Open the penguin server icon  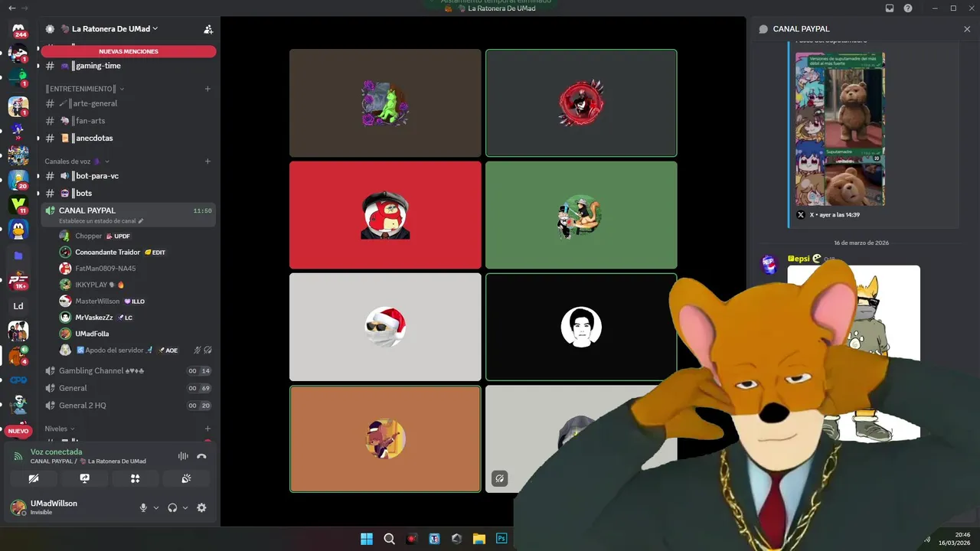18,230
